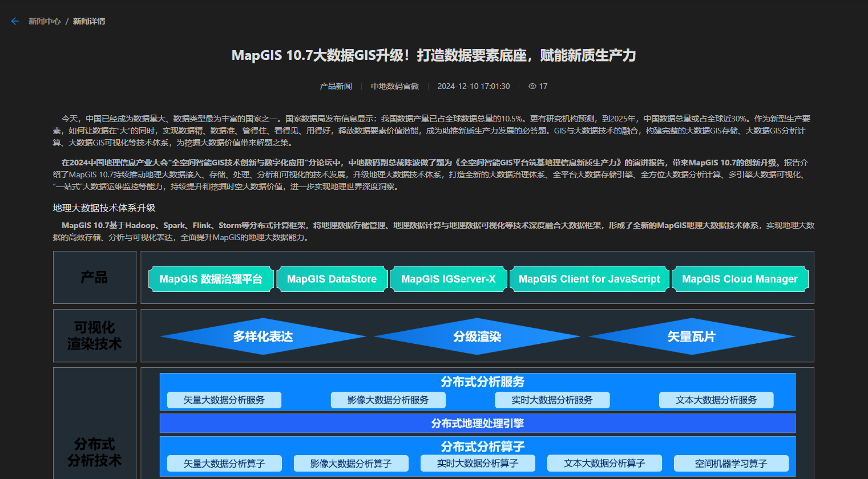Click the MapGIS IGServer-X box
This screenshot has width=868, height=479.
click(x=449, y=279)
